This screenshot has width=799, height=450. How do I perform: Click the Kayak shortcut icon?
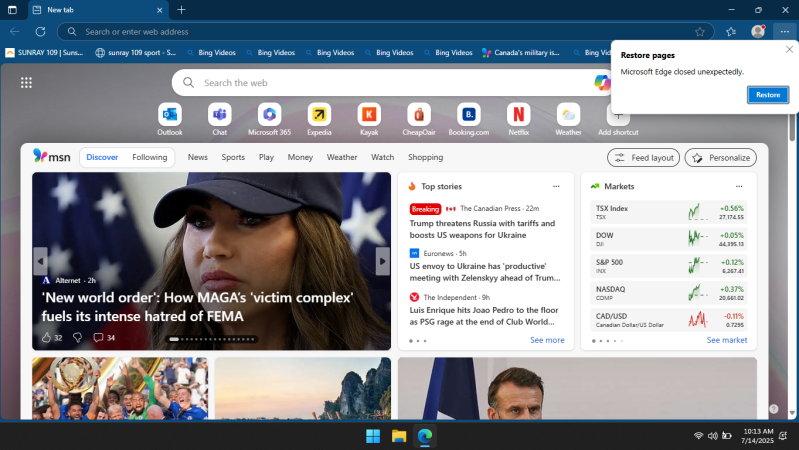point(369,115)
